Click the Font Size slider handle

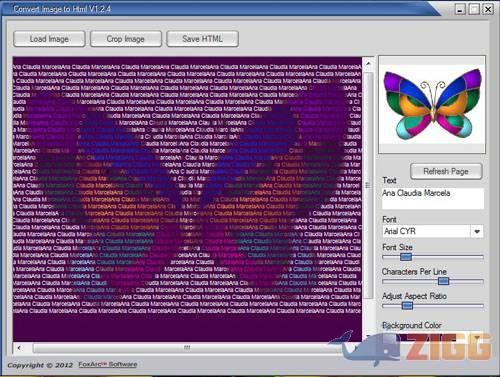[406, 257]
